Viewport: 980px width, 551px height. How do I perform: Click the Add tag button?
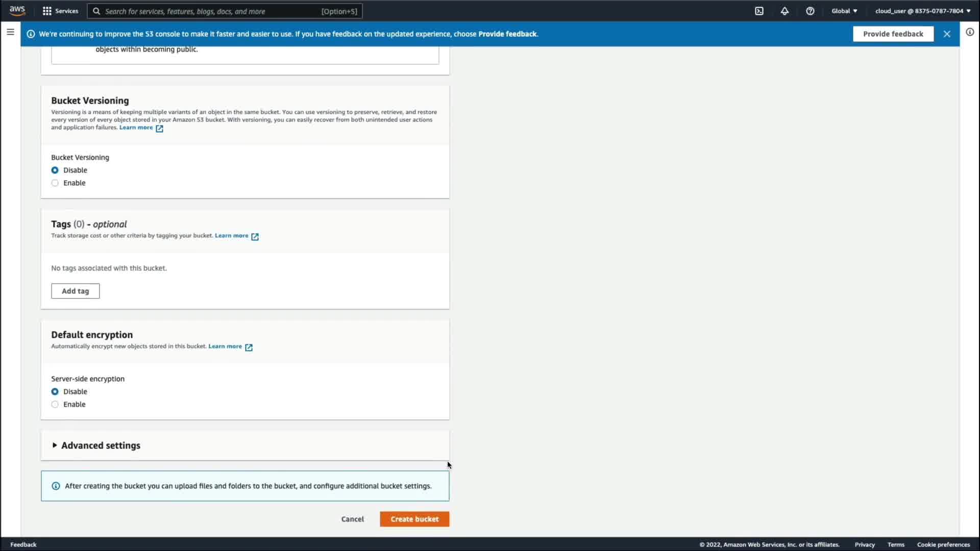tap(76, 291)
